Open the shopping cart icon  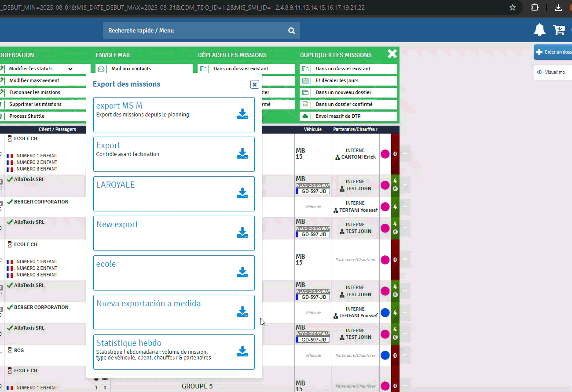tap(559, 30)
